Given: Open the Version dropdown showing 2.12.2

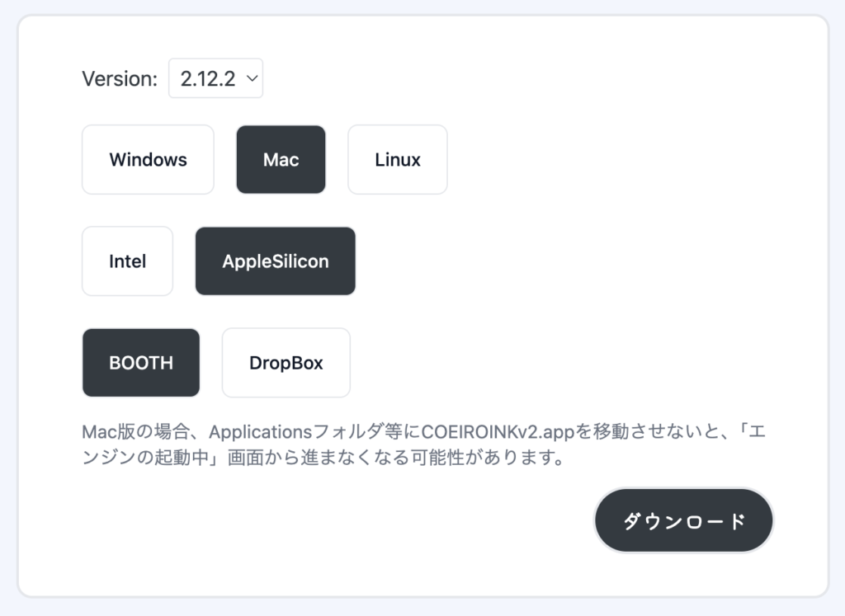Looking at the screenshot, I should [x=215, y=78].
